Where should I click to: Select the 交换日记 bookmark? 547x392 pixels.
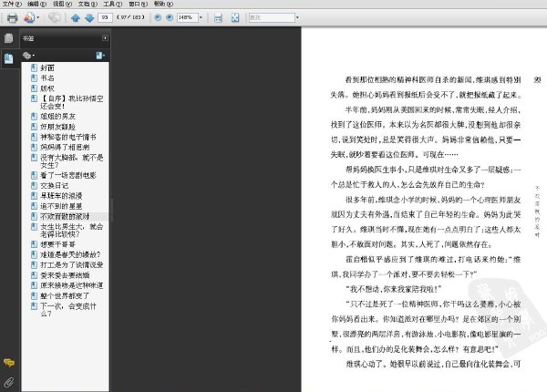click(x=54, y=186)
